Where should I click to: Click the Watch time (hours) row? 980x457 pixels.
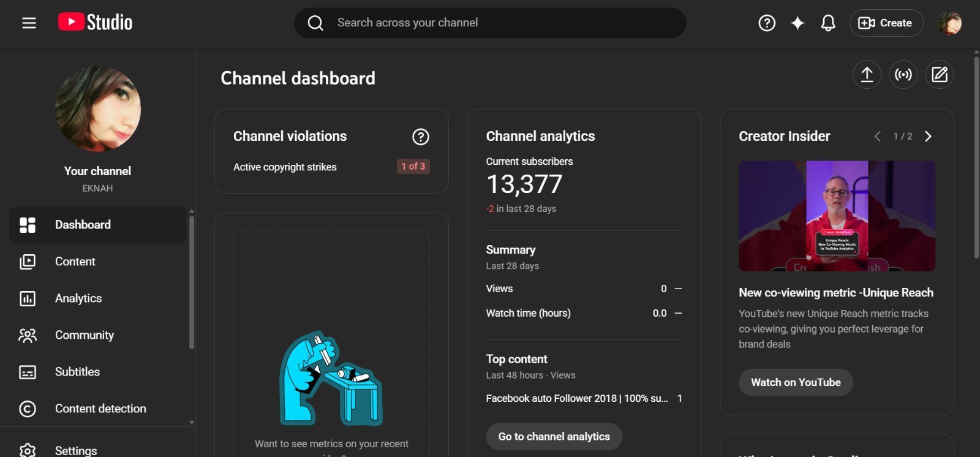coord(584,313)
